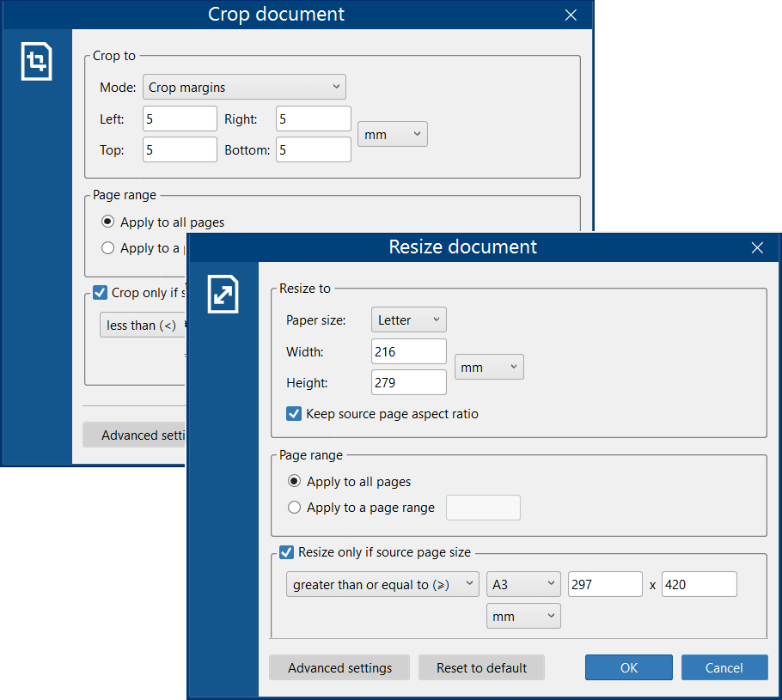Open the mm unit dropdown beside Width and Height

click(x=489, y=367)
